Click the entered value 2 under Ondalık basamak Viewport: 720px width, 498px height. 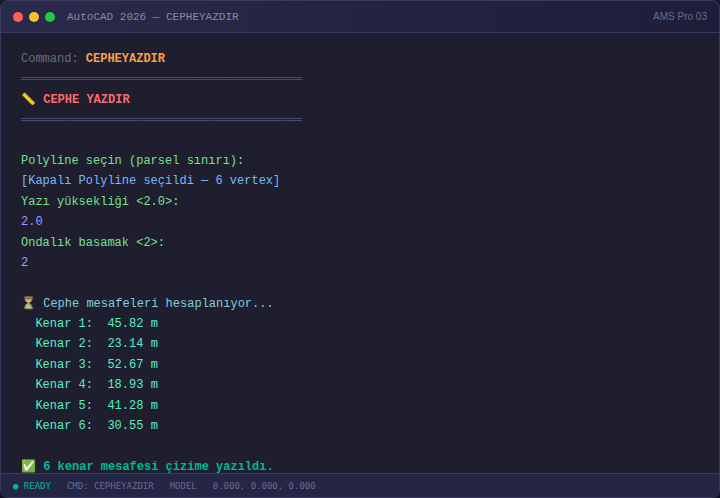point(25,262)
